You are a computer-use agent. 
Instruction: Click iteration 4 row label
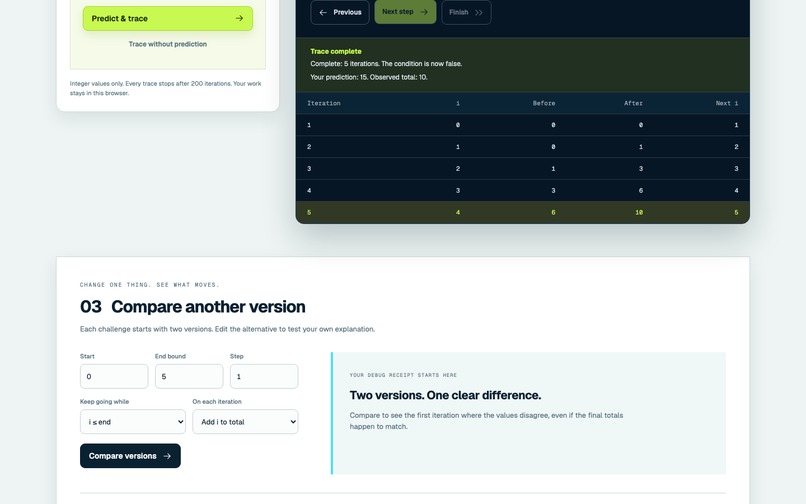click(309, 191)
